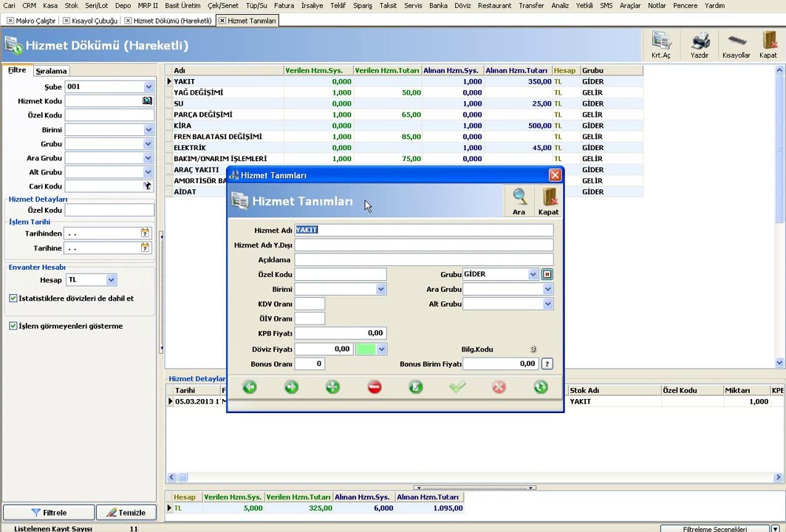Image resolution: width=786 pixels, height=532 pixels.
Task: Click the Ara search icon in the dialog
Action: click(519, 202)
